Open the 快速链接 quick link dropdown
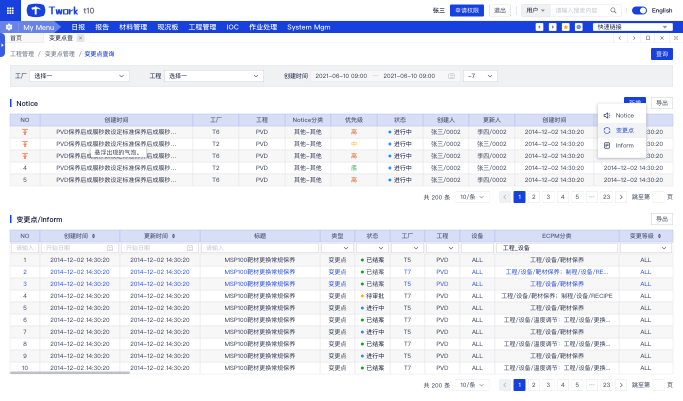The image size is (683, 401). (633, 27)
